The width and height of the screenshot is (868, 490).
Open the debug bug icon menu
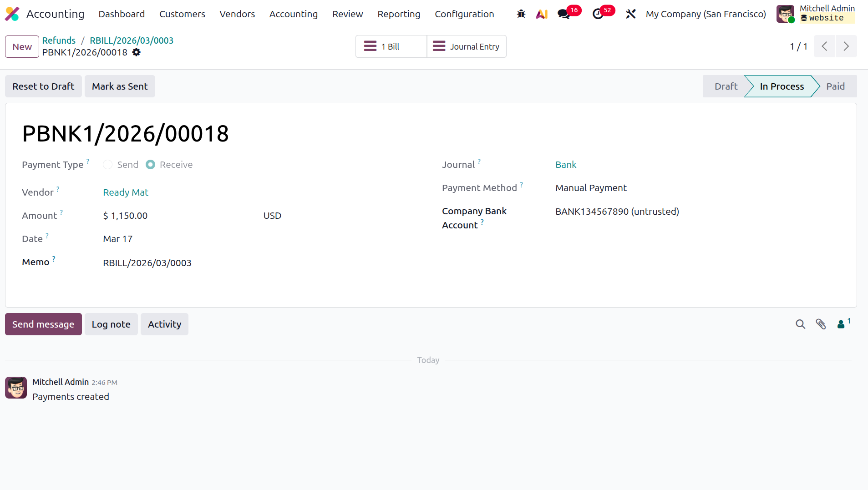pyautogui.click(x=521, y=14)
